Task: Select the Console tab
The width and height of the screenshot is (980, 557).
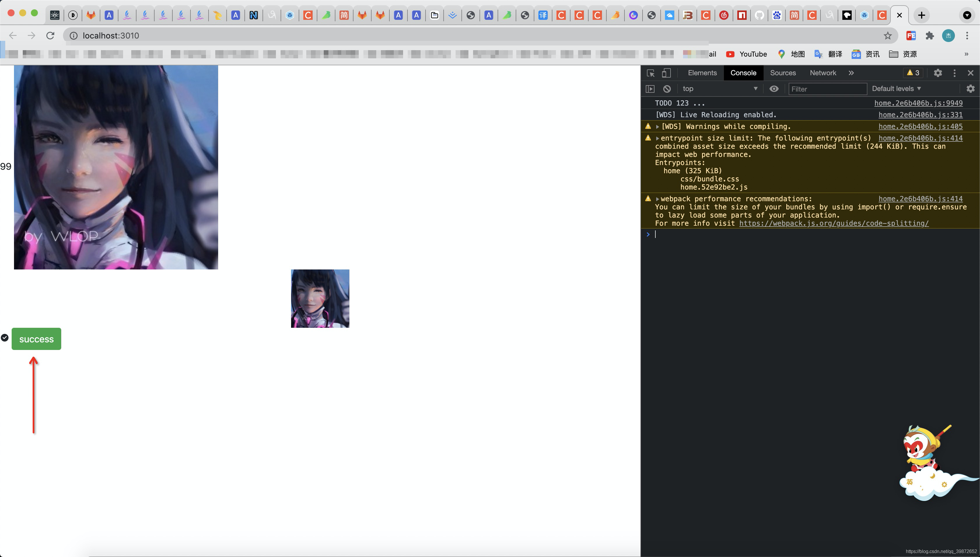Action: (743, 73)
